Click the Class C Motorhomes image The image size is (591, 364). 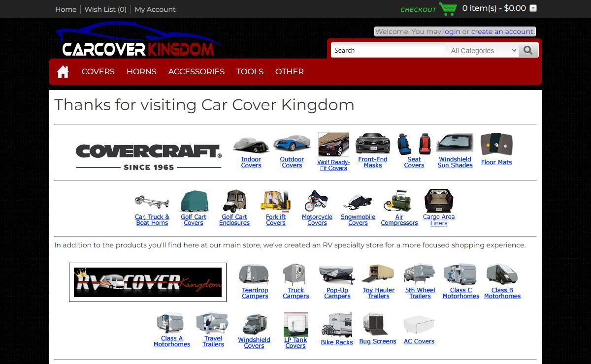460,274
